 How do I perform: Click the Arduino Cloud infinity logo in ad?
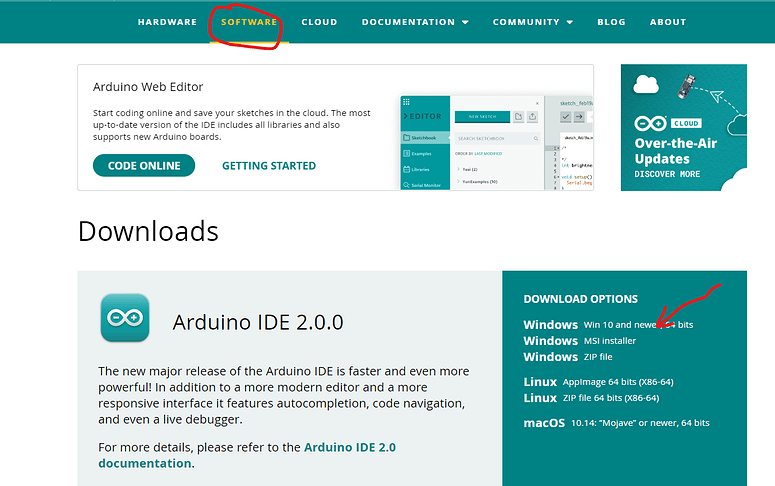pyautogui.click(x=651, y=124)
